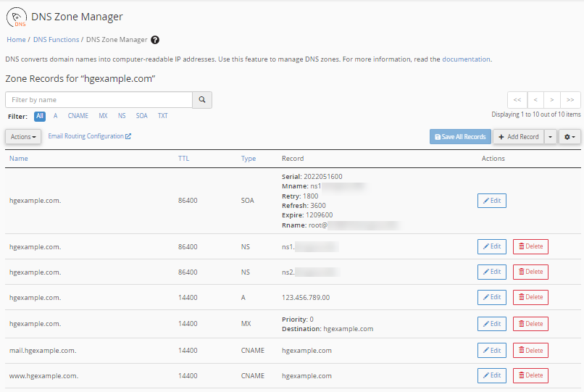The width and height of the screenshot is (584, 392).
Task: Click the search magnifier icon button
Action: [x=202, y=100]
